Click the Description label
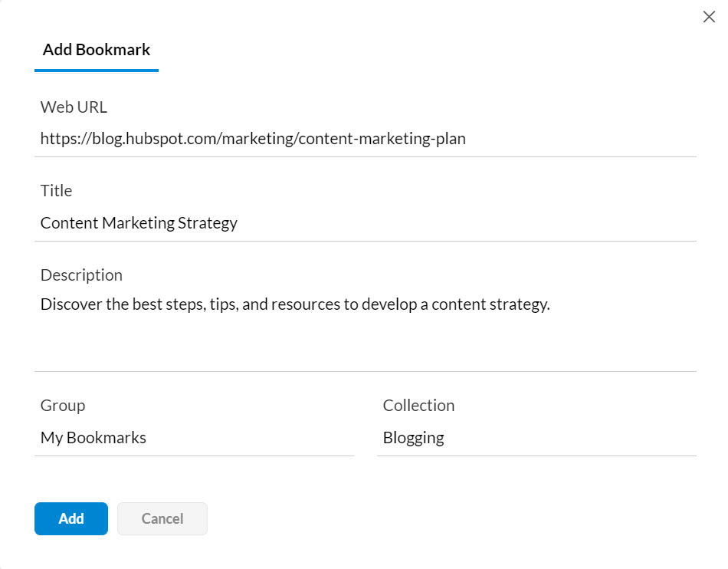The width and height of the screenshot is (728, 569). point(80,275)
